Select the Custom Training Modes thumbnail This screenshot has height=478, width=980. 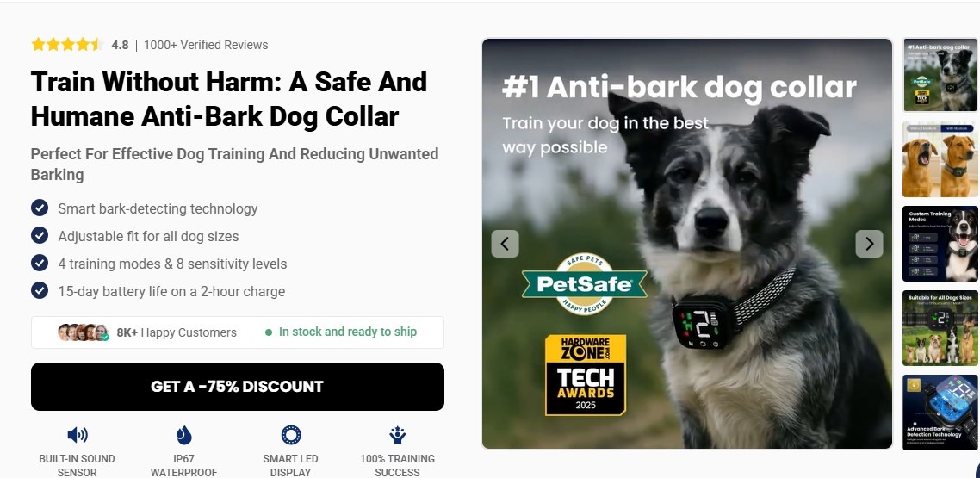pos(940,244)
